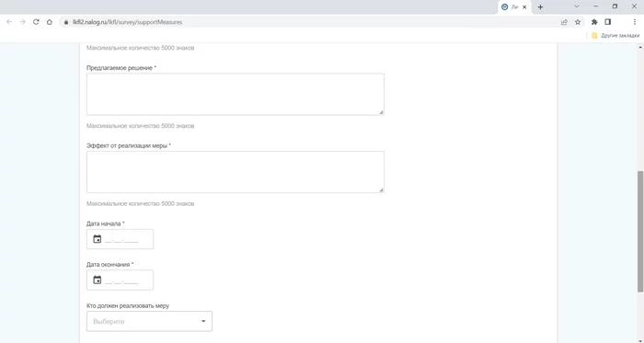Open calendar icon for Дата окончания
Viewport: 644px width, 343px height.
click(x=97, y=280)
